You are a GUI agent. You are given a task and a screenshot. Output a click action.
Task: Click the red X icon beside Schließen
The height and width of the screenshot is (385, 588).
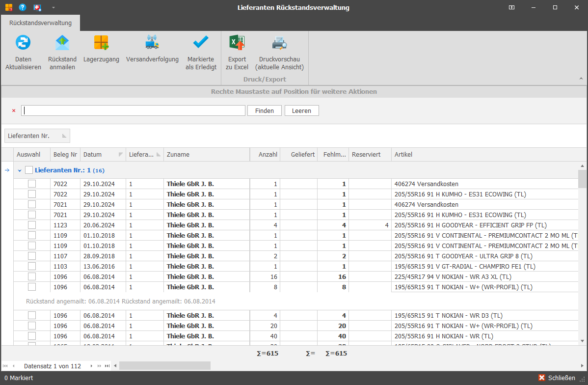[542, 378]
